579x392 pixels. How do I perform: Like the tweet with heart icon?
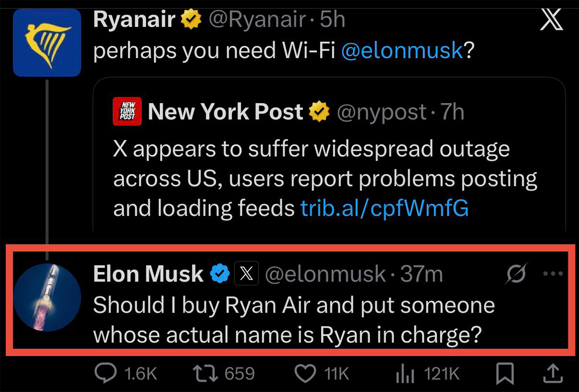click(x=305, y=373)
